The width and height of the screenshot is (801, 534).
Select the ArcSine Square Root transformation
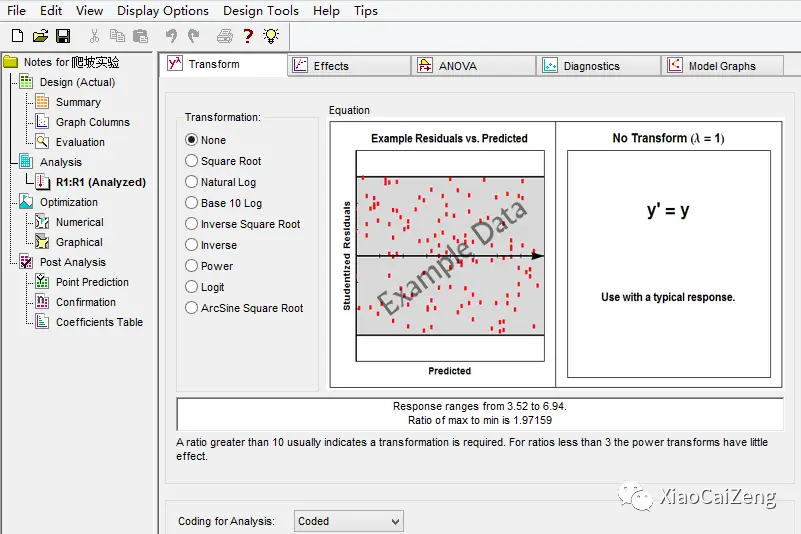click(192, 307)
